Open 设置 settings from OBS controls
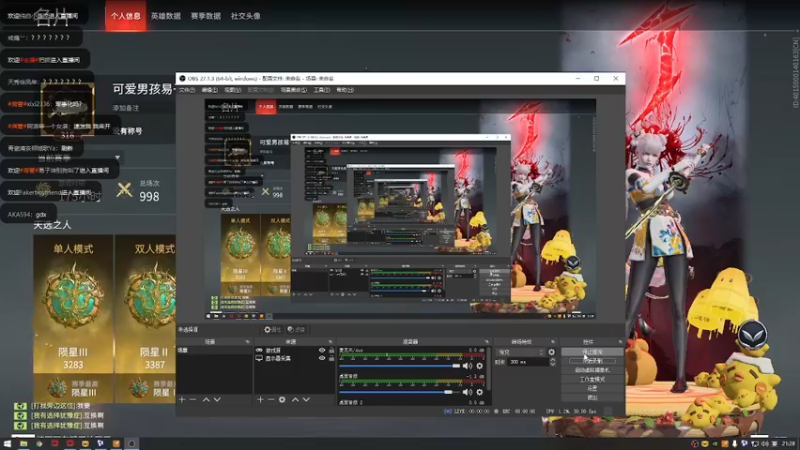The width and height of the screenshot is (800, 450). coord(592,389)
